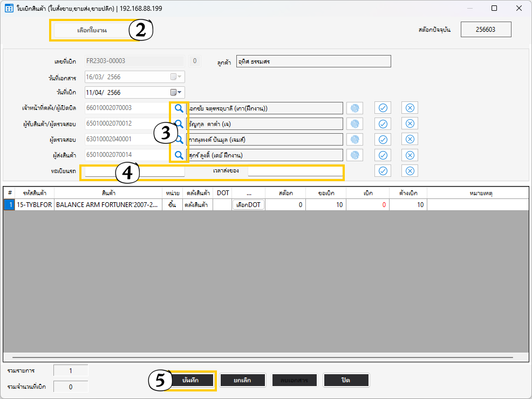Click the เวลาส่งของ input field
The image size is (532, 399).
point(295,172)
